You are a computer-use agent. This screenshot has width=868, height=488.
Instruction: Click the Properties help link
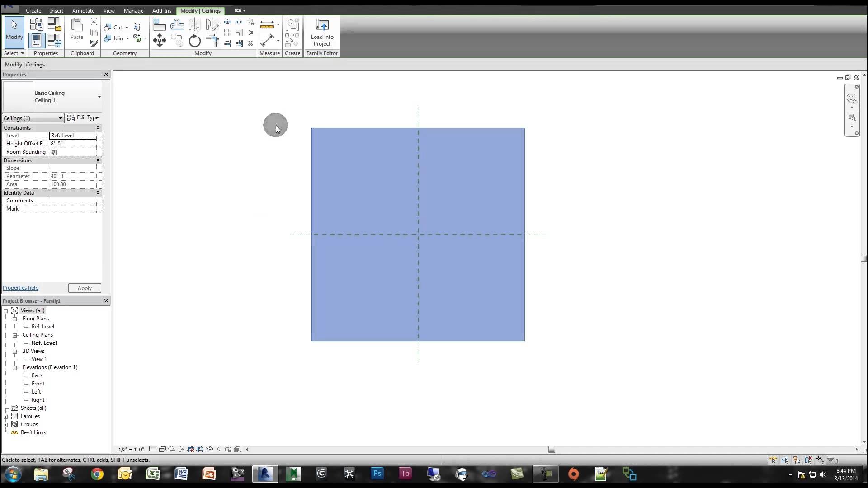(20, 288)
